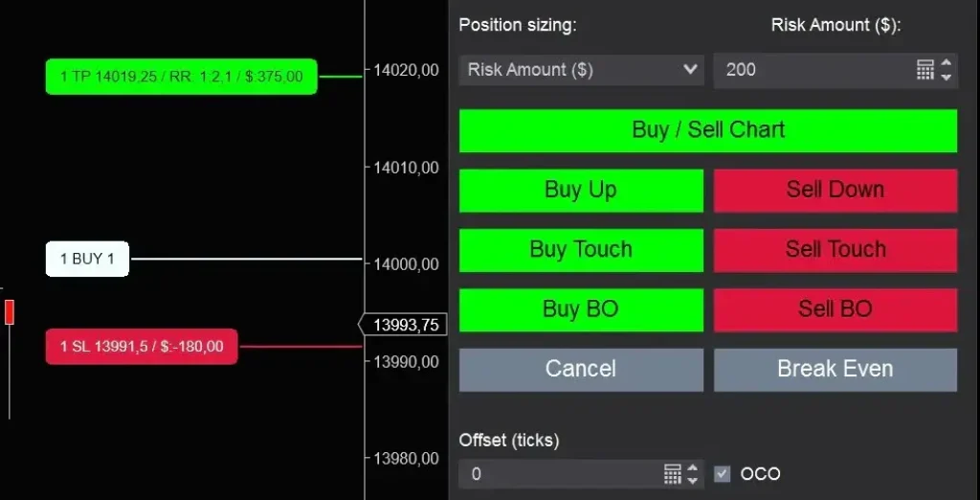
Task: Open calculator icon in Offset ticks field
Action: click(672, 473)
